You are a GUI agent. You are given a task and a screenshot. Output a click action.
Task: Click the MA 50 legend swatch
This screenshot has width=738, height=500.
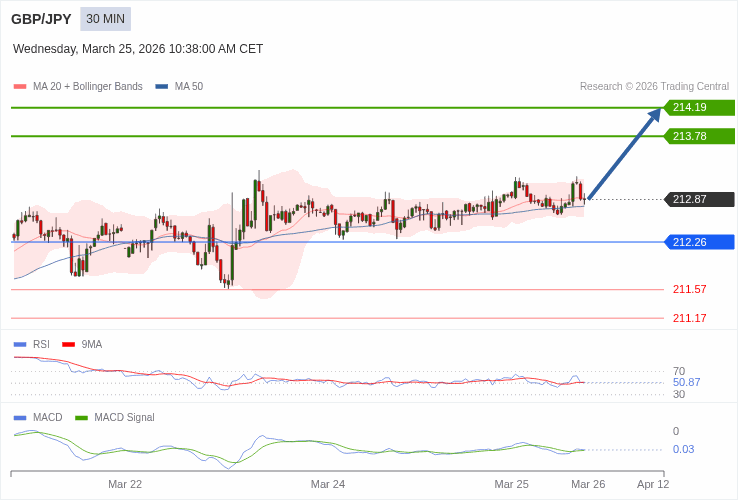162,87
